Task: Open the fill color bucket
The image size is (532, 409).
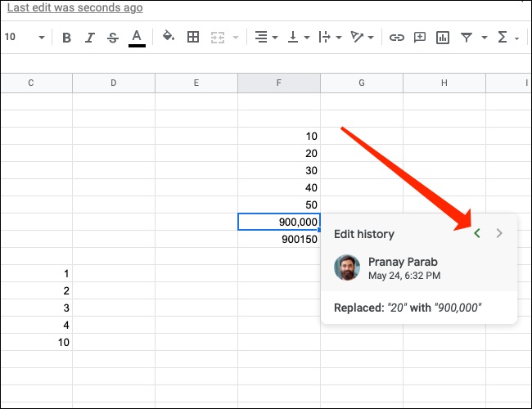Action: 169,38
